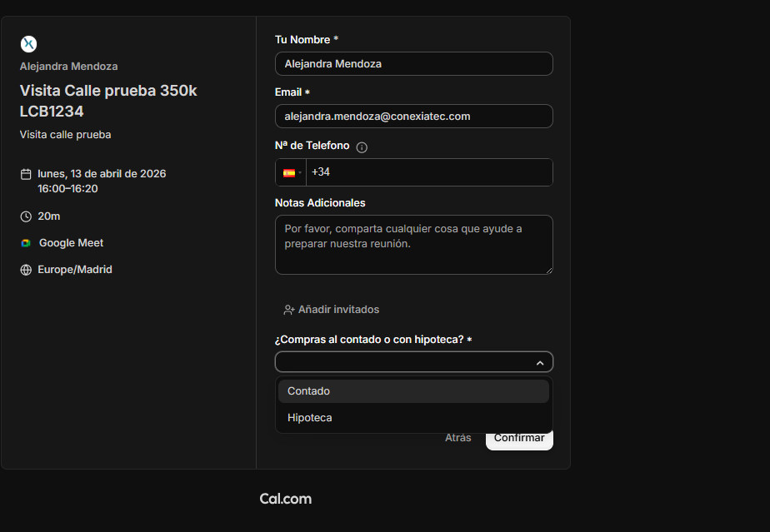
Task: Click the clock icon next to 20m
Action: tap(26, 216)
